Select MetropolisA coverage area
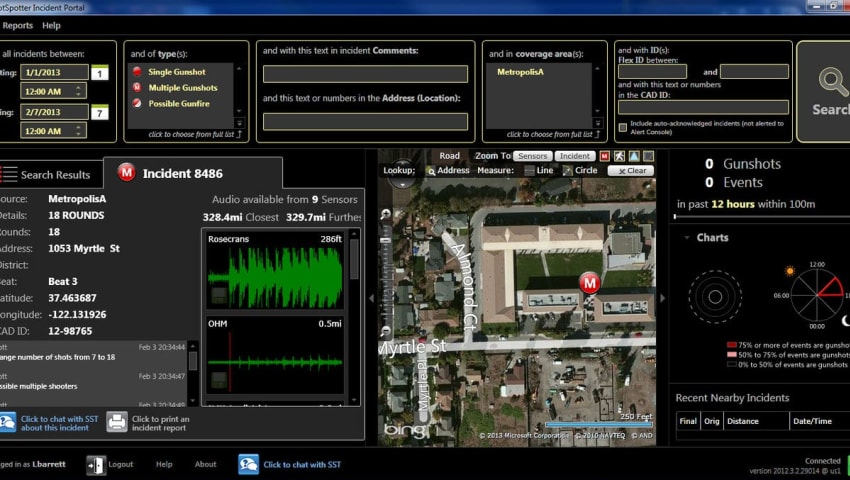850x480 pixels. 520,72
